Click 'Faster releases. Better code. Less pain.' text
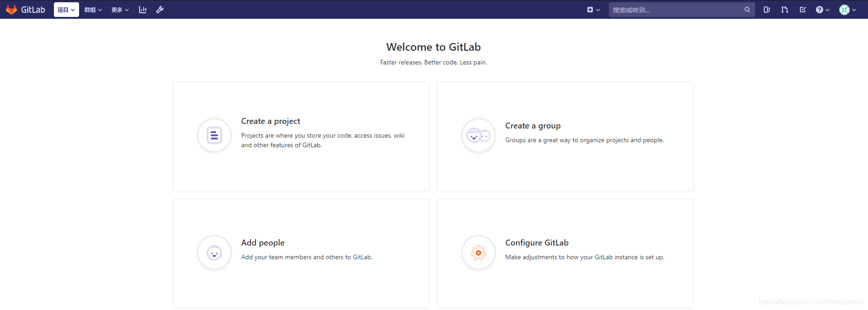The image size is (868, 310). [433, 63]
